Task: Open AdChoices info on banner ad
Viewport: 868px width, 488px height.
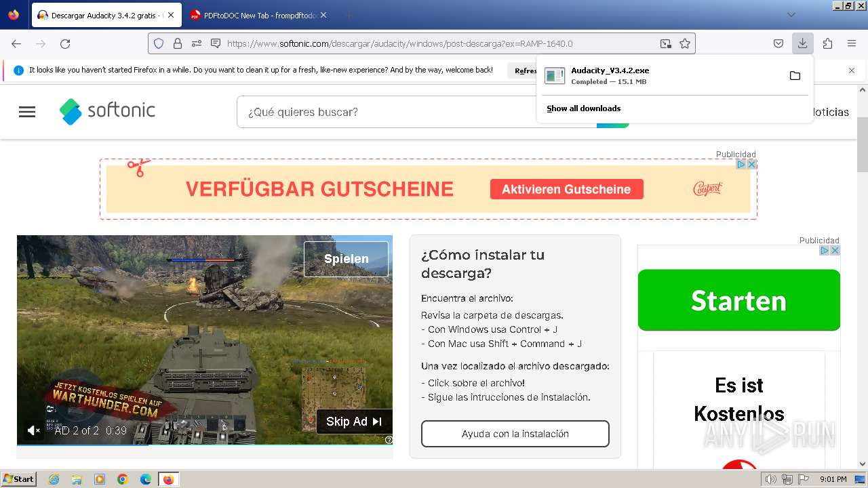Action: click(x=741, y=165)
